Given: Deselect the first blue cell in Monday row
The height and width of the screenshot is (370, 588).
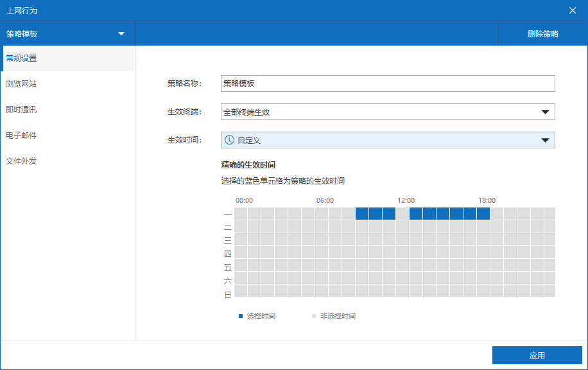Looking at the screenshot, I should pyautogui.click(x=362, y=214).
